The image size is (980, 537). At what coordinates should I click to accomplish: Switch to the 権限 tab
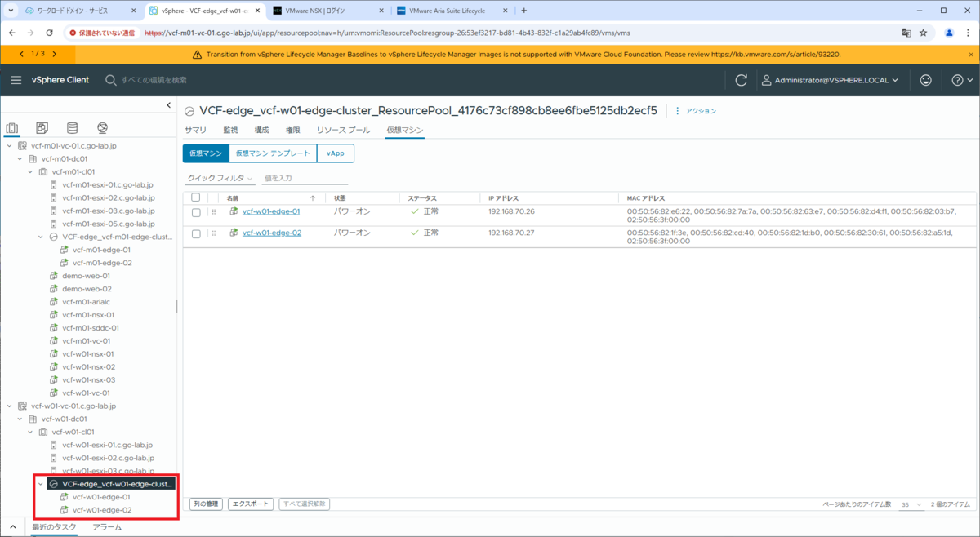point(292,130)
